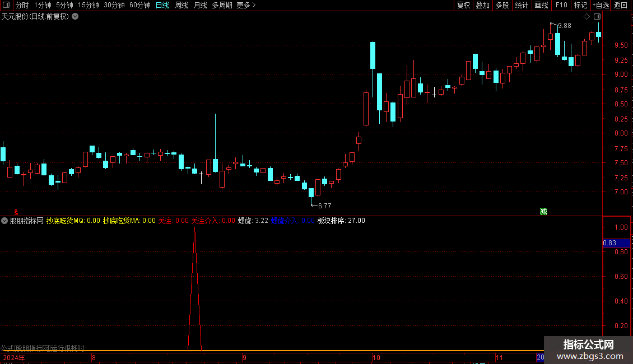This screenshot has width=633, height=364.
Task: Click the 螺旋: 3.22 indicator value
Action: coord(253,221)
